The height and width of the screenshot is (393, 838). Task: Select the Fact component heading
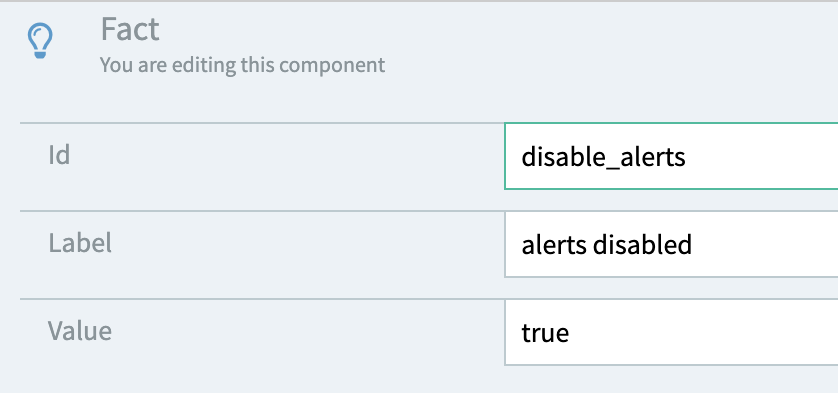click(130, 29)
